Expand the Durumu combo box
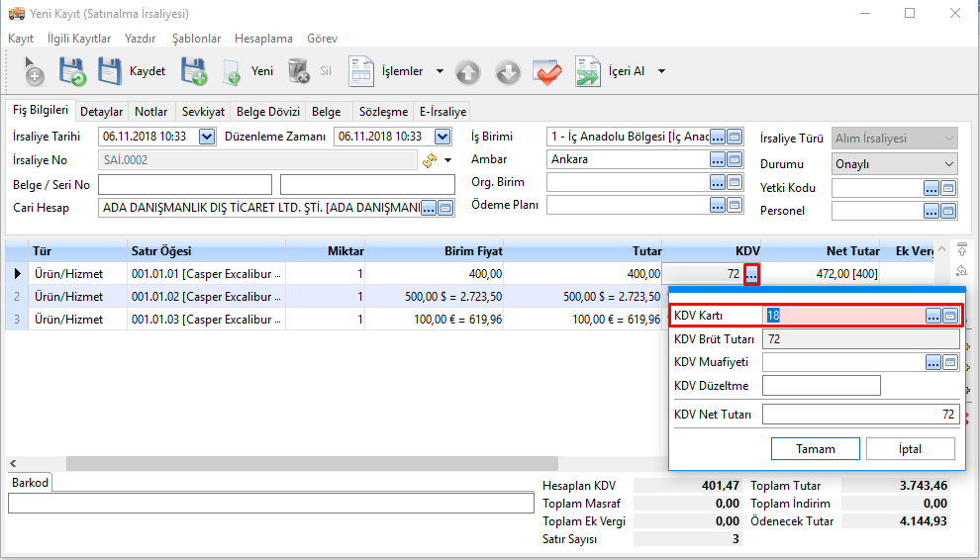Viewport: 980px width, 560px height. 949,164
